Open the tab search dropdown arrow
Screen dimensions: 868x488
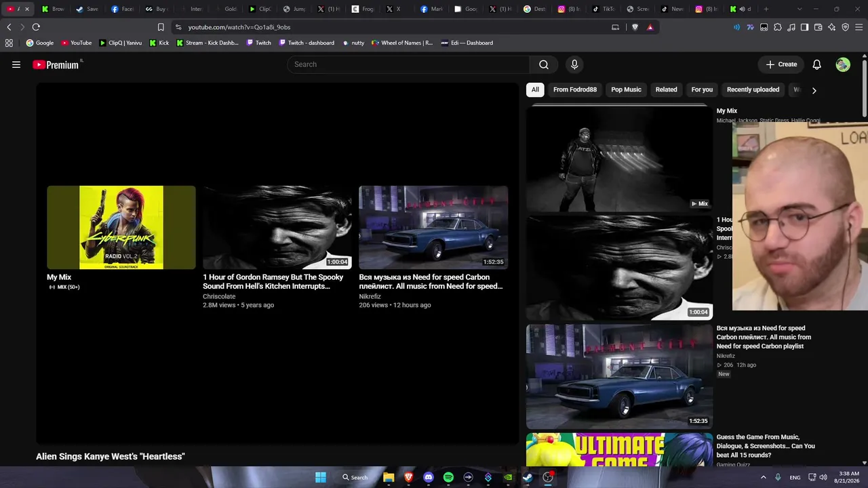coord(800,9)
